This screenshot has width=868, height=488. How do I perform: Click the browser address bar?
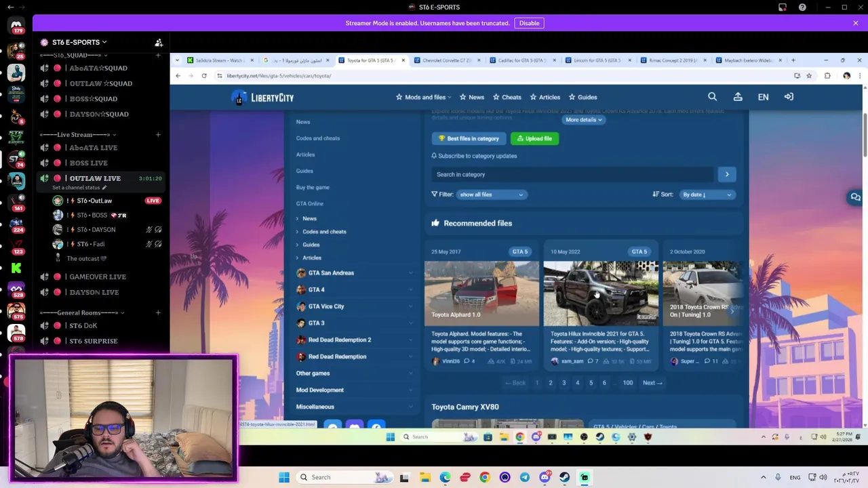[502, 76]
